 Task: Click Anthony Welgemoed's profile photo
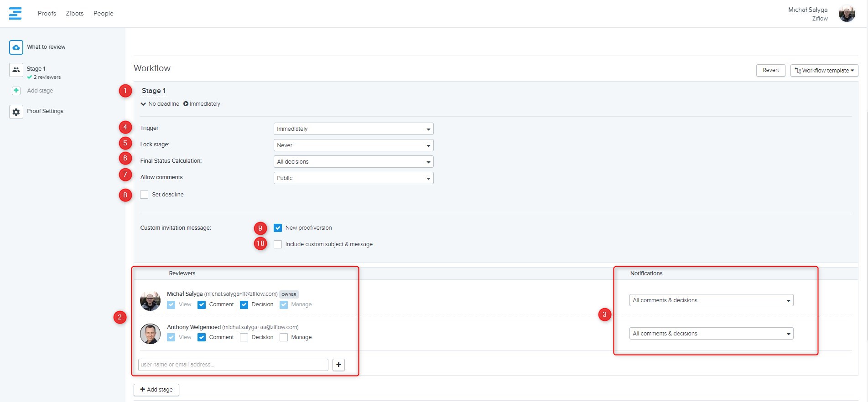click(150, 334)
